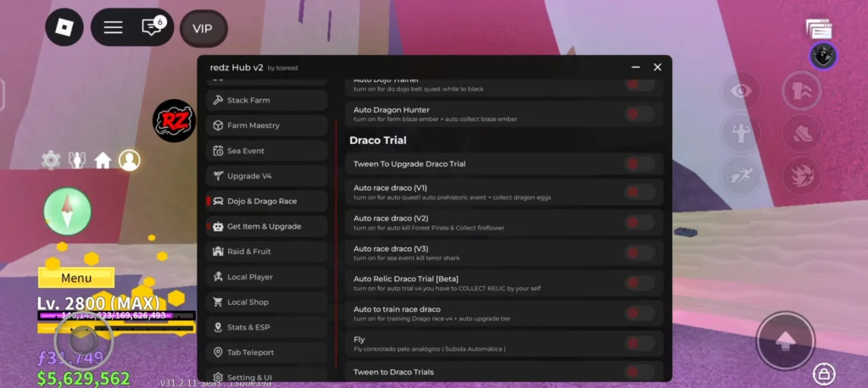Toggle Tween to Draco Trials switch
This screenshot has height=388, width=868.
[x=639, y=372]
